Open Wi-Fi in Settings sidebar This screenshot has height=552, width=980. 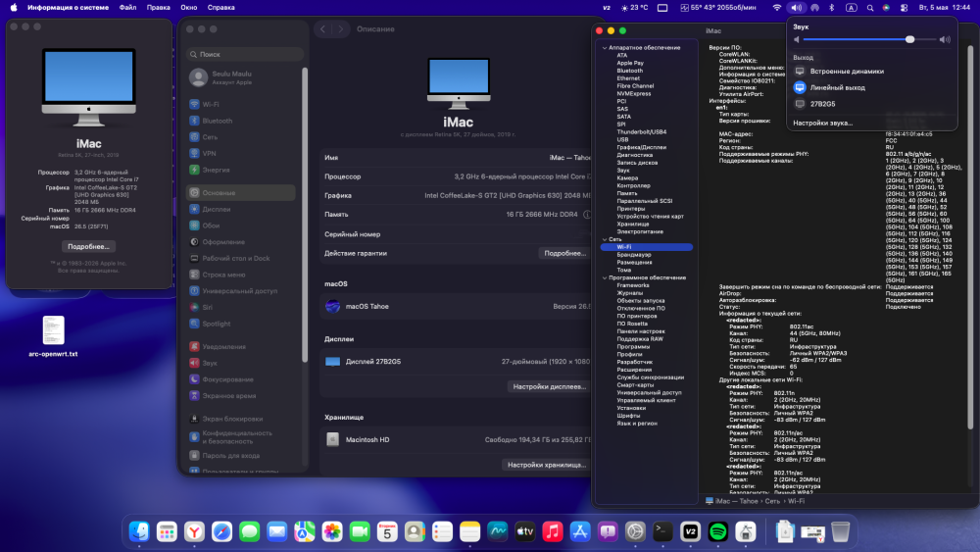point(241,104)
